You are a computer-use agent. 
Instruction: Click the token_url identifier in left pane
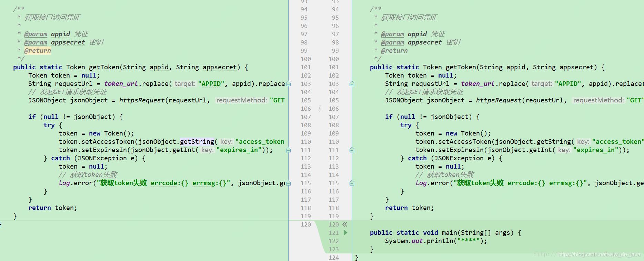pos(121,84)
